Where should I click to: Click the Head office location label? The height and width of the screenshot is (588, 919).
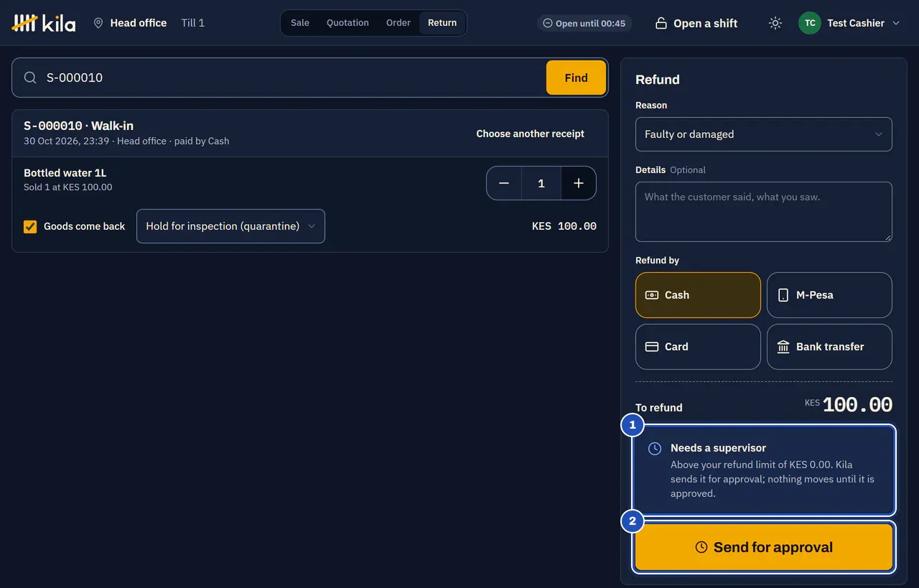[x=139, y=23]
